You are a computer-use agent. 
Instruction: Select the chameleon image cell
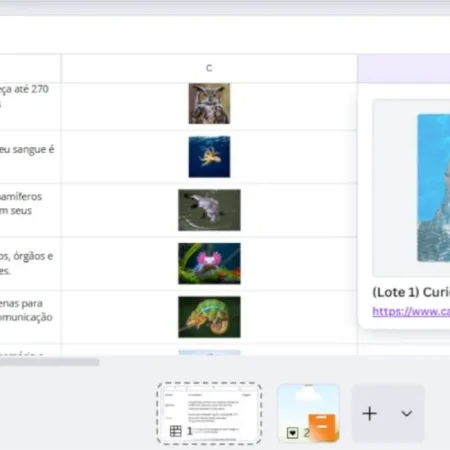(209, 317)
